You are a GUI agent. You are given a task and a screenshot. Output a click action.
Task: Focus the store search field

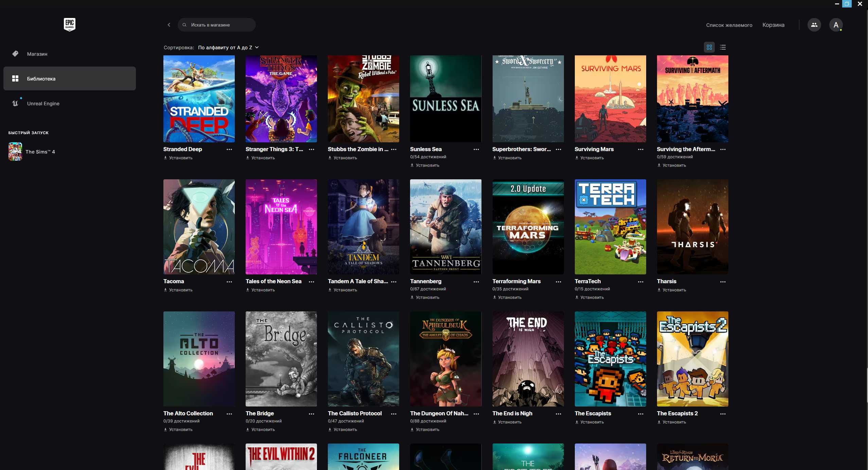click(x=217, y=25)
